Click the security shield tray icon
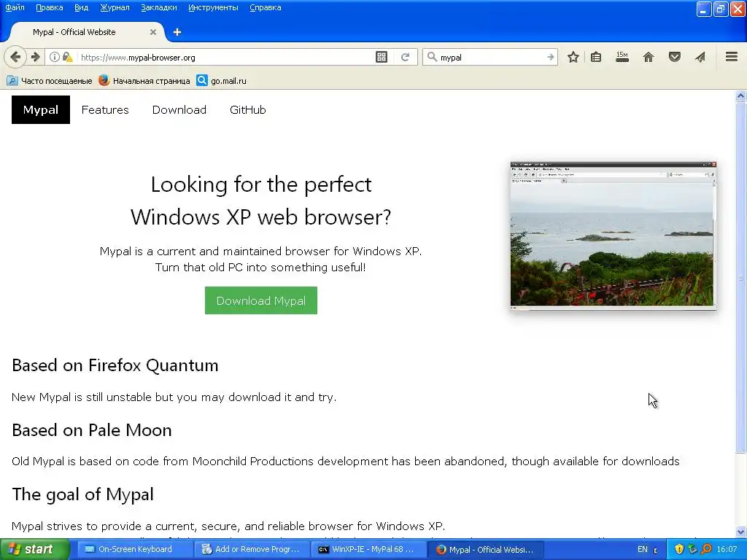The height and width of the screenshot is (560, 747). click(x=679, y=549)
